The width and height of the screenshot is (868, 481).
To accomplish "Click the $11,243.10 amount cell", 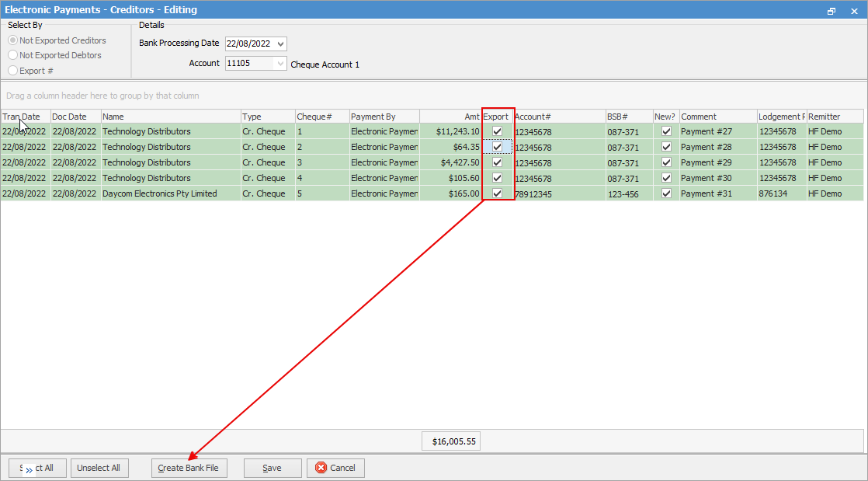I will [450, 131].
